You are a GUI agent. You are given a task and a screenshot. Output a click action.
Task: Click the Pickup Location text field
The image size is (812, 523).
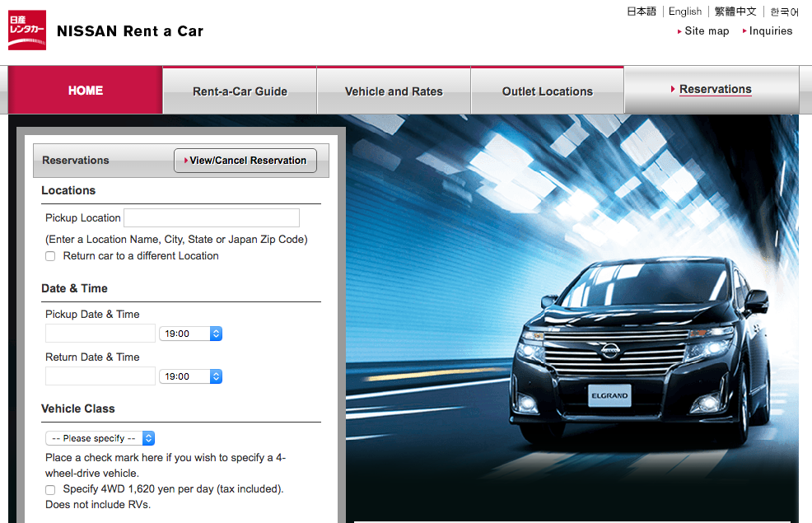pos(211,218)
